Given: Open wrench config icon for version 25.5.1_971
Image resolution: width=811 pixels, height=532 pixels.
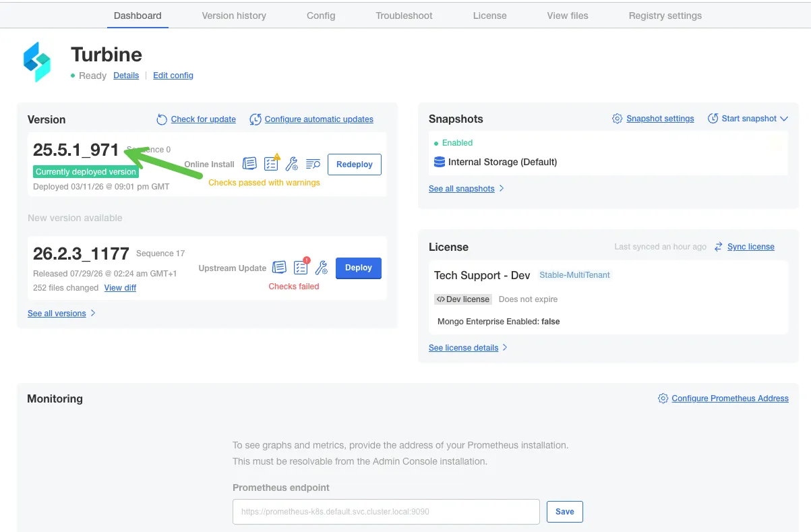Looking at the screenshot, I should (292, 164).
